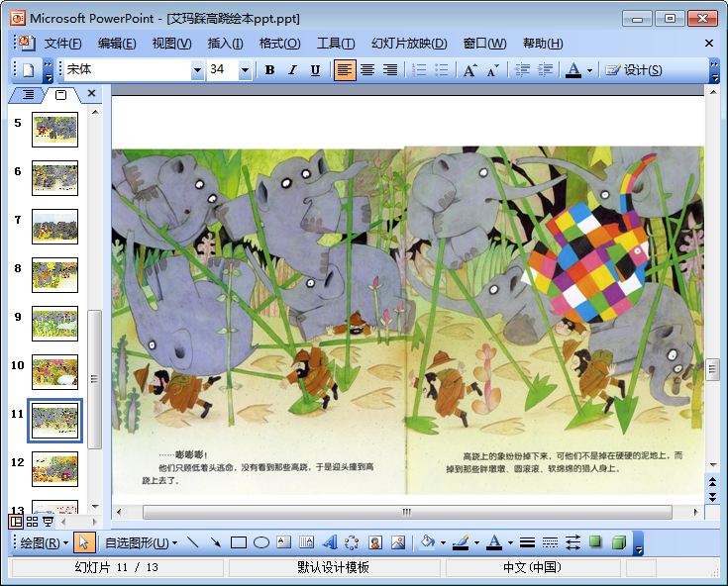Screen dimensions: 728x586
Task: Apply line color from the brush icon
Action: [461, 541]
